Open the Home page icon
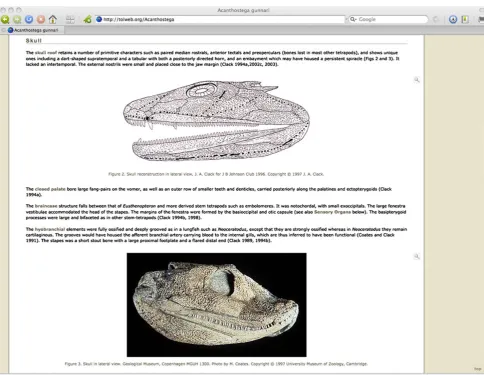Viewport: 484px width, 375px height. tap(53, 19)
